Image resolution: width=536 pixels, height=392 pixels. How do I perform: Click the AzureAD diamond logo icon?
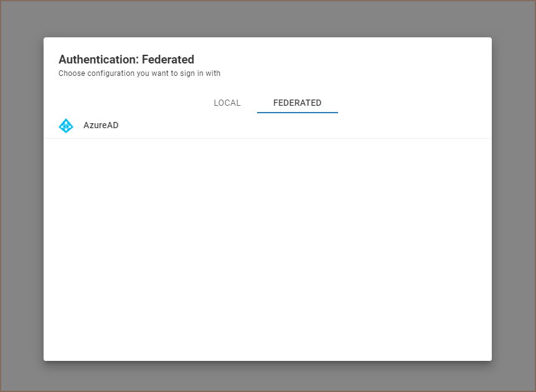(66, 126)
